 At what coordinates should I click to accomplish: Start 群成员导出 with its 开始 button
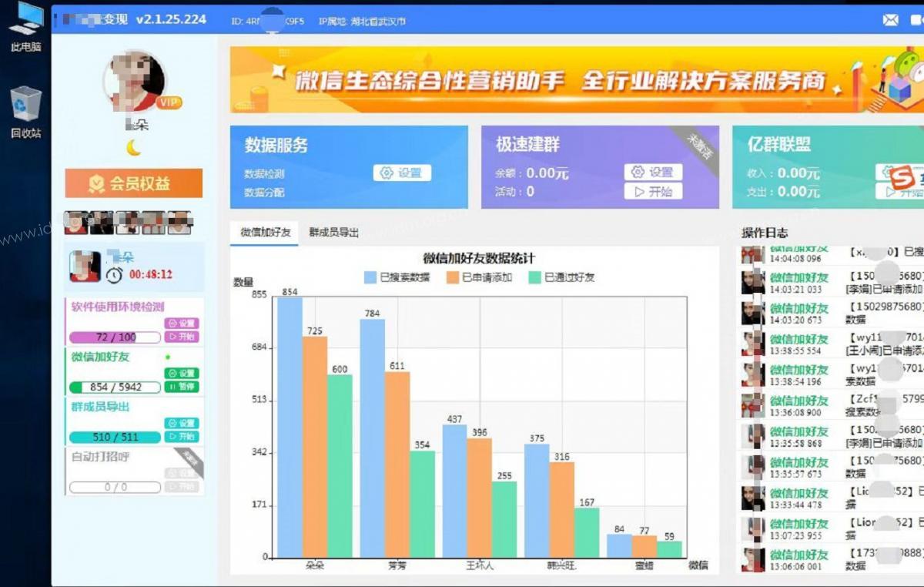coord(182,437)
